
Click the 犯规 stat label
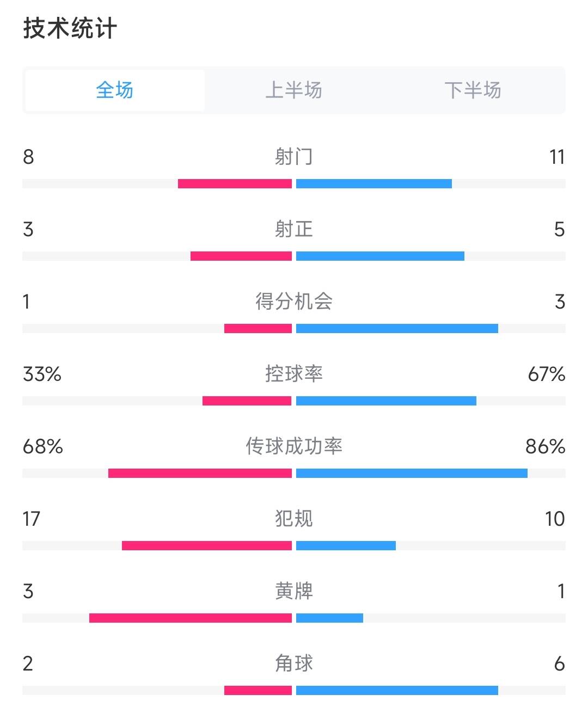[x=294, y=519]
